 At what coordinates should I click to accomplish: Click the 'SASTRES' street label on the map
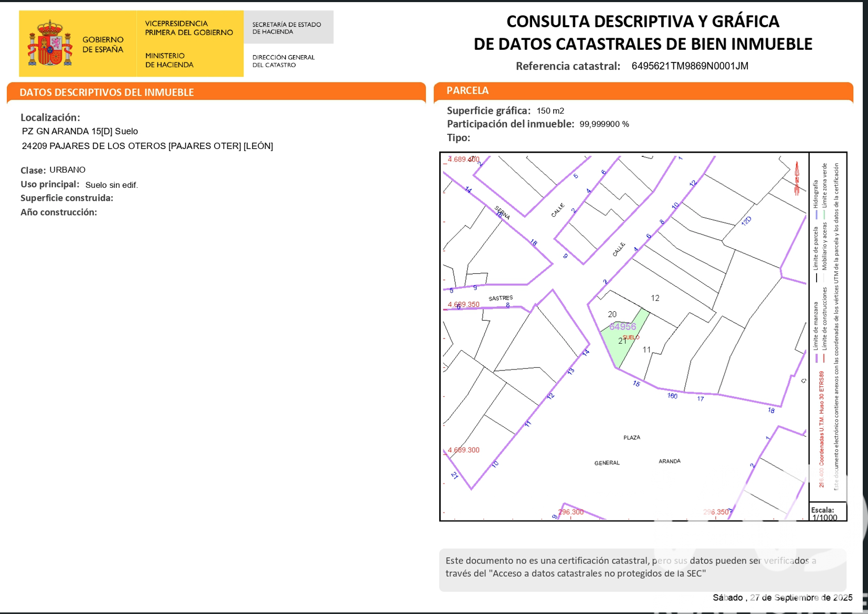point(501,298)
